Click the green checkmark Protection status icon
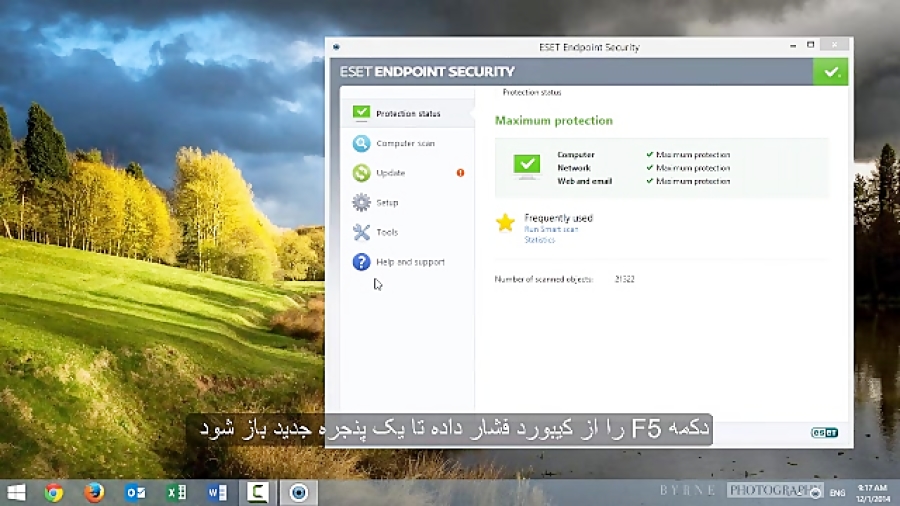 (x=361, y=113)
